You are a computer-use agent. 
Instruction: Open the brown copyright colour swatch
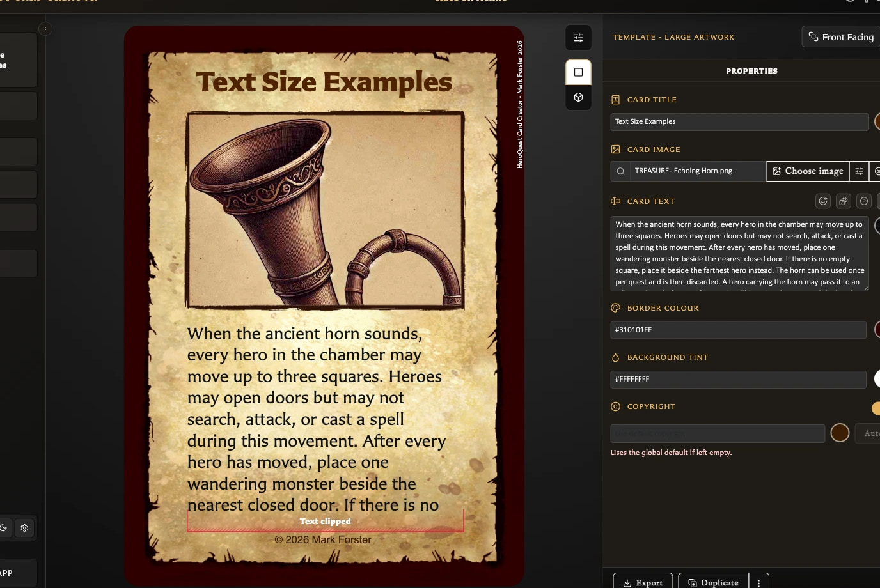click(x=840, y=433)
